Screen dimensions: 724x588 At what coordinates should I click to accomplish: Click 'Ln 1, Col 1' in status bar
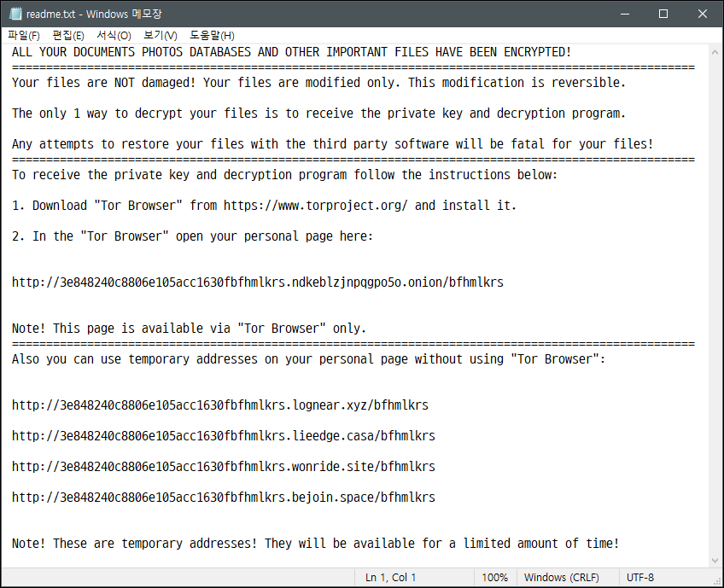coord(391,578)
